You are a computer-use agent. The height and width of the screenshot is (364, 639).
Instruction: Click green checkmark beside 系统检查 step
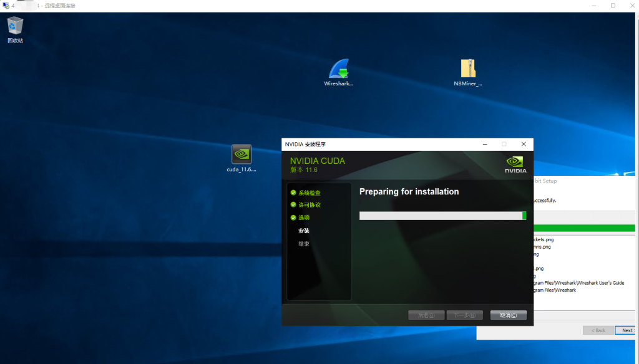[293, 193]
